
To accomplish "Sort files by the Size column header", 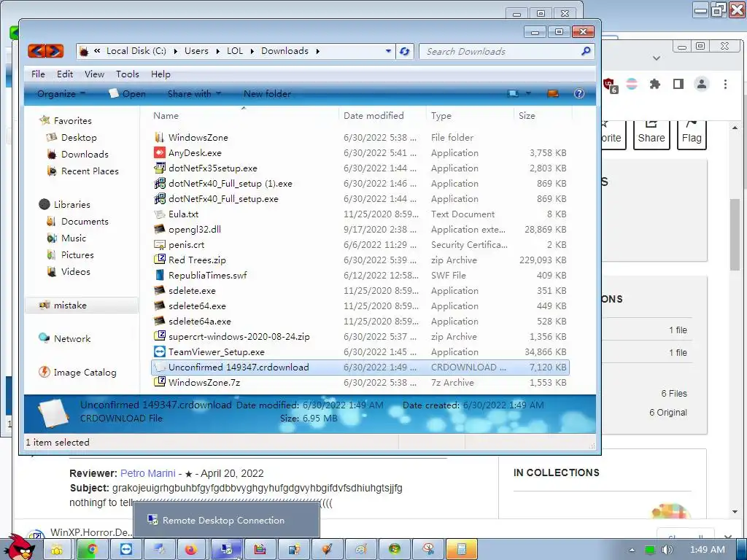I will point(527,116).
